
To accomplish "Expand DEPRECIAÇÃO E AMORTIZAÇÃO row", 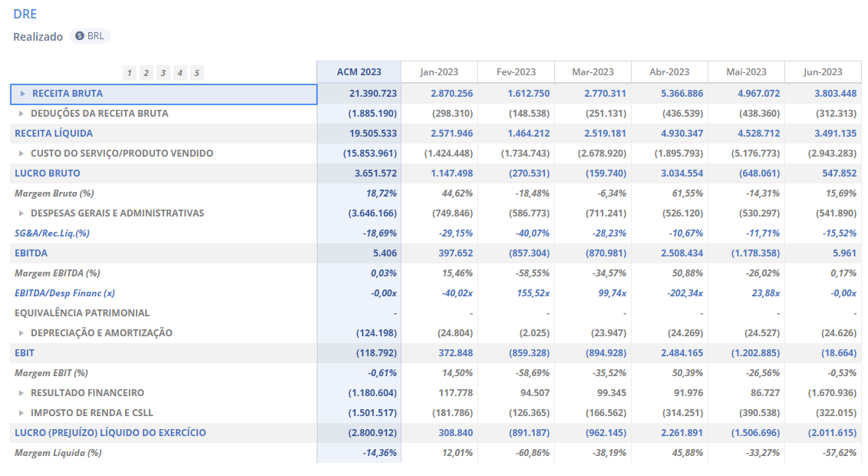I will pyautogui.click(x=21, y=333).
